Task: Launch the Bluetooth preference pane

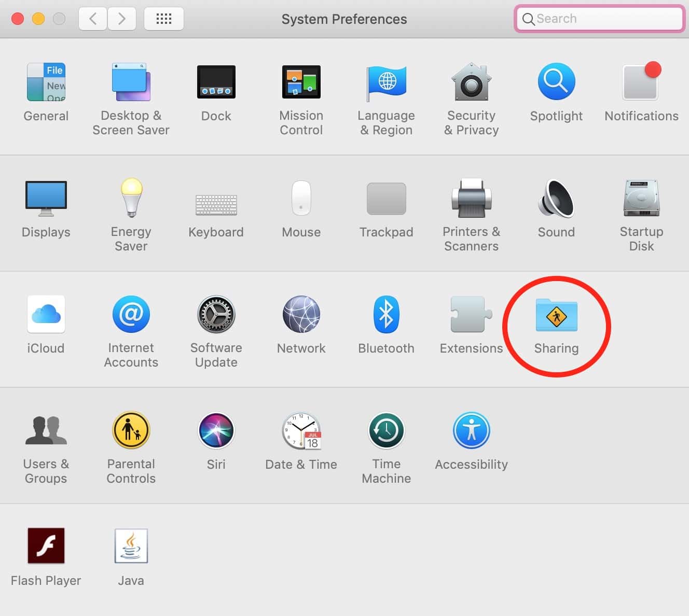Action: [386, 315]
